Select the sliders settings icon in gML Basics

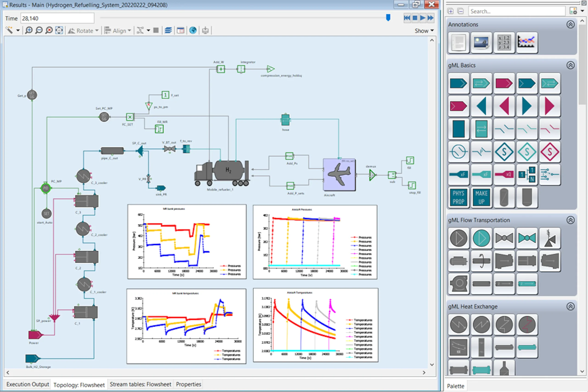coord(550,175)
